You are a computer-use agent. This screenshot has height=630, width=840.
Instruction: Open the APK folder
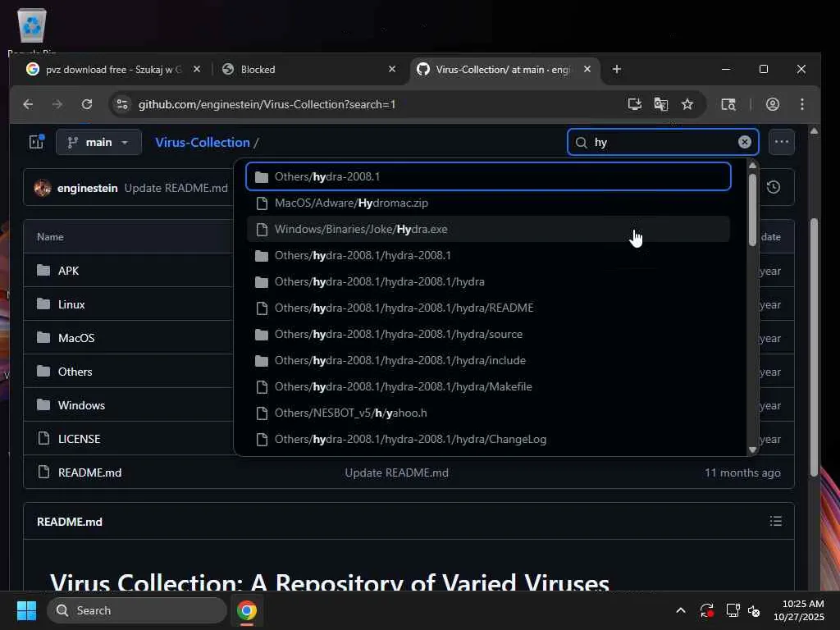coord(68,271)
